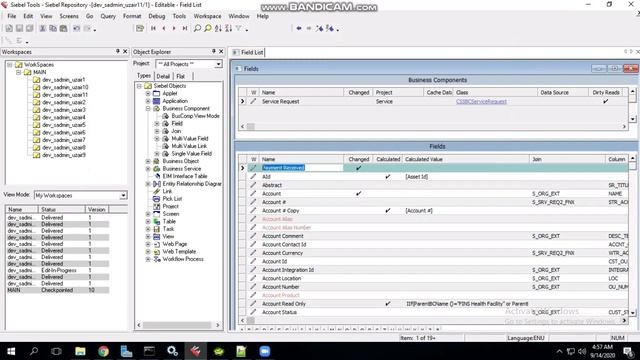Expand the Business Service node

(x=148, y=169)
